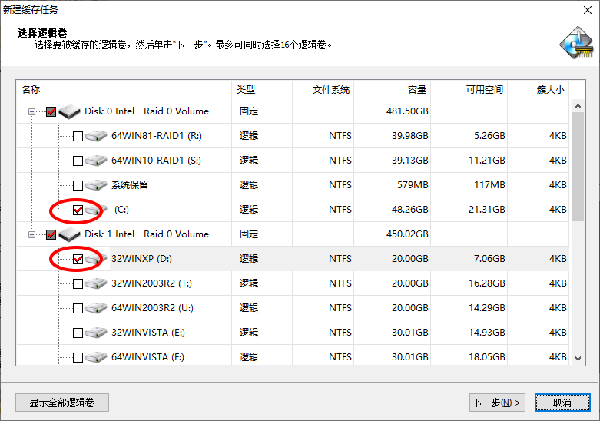Close the 新建缓存任务 dialog

(588, 10)
